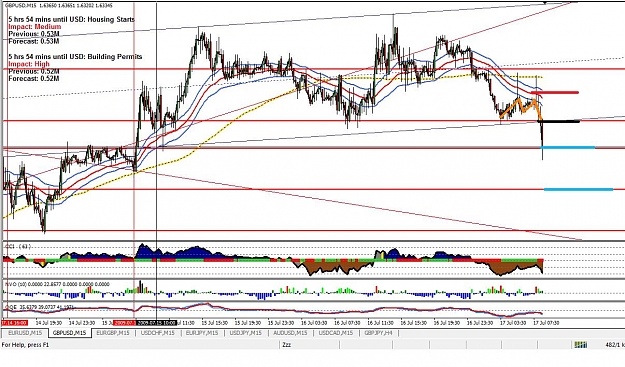Click the 'USD: Building Permits' news line
This screenshot has width=625, height=367.
click(75, 57)
